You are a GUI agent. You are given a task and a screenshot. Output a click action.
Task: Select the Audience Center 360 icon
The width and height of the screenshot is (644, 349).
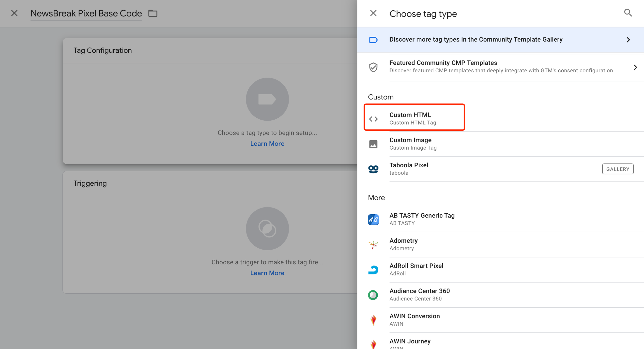373,295
